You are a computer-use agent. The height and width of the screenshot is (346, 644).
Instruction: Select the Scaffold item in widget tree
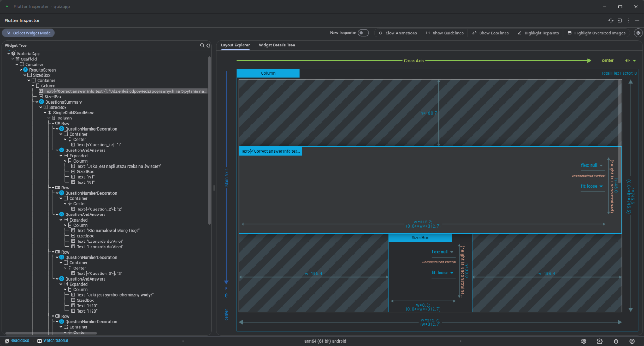(x=28, y=59)
